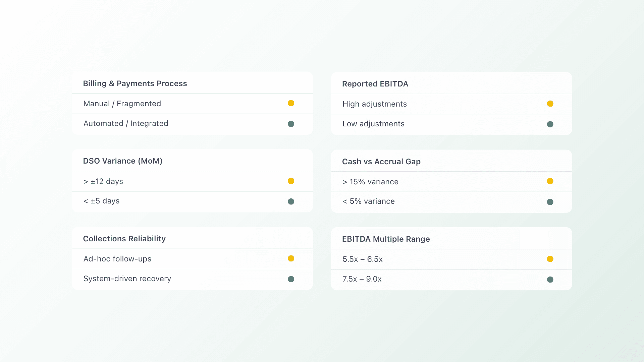Click yellow dot beside > ±12 days
The height and width of the screenshot is (362, 644).
coord(291,181)
